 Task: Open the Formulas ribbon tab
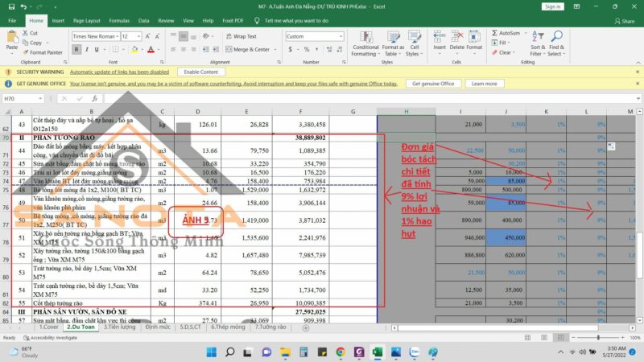coord(119,20)
